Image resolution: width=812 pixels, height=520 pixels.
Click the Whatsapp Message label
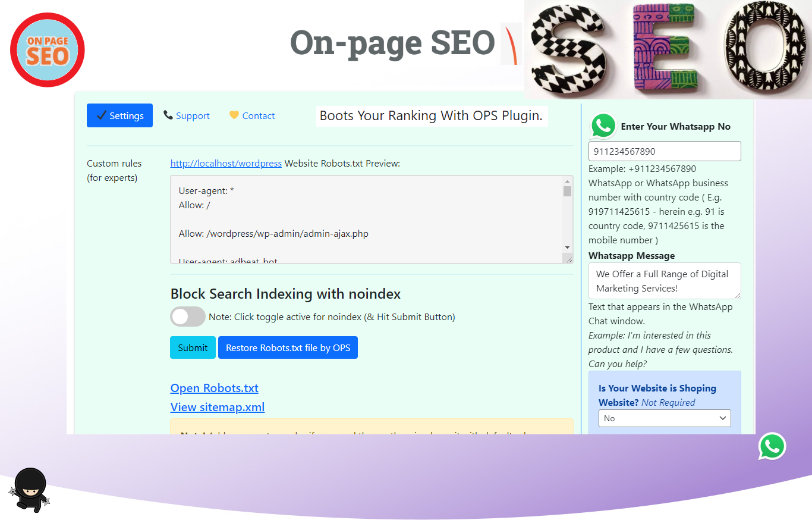631,255
